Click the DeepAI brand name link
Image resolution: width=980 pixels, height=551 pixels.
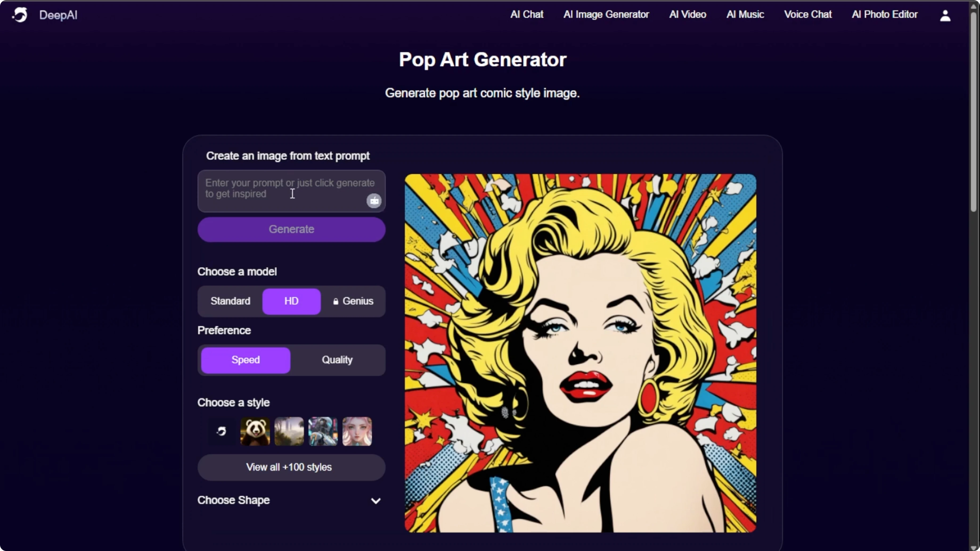(58, 15)
